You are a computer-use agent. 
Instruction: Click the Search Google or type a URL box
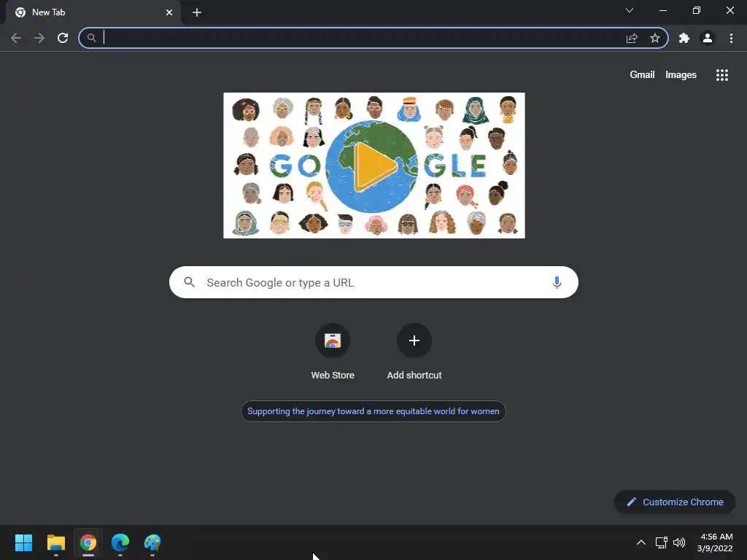374,282
